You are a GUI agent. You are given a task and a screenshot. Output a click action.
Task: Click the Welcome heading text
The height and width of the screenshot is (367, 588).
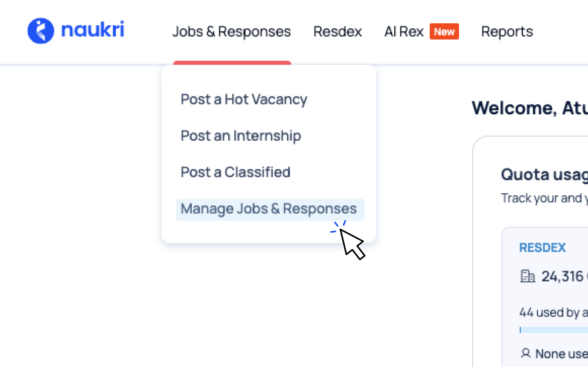pos(529,108)
